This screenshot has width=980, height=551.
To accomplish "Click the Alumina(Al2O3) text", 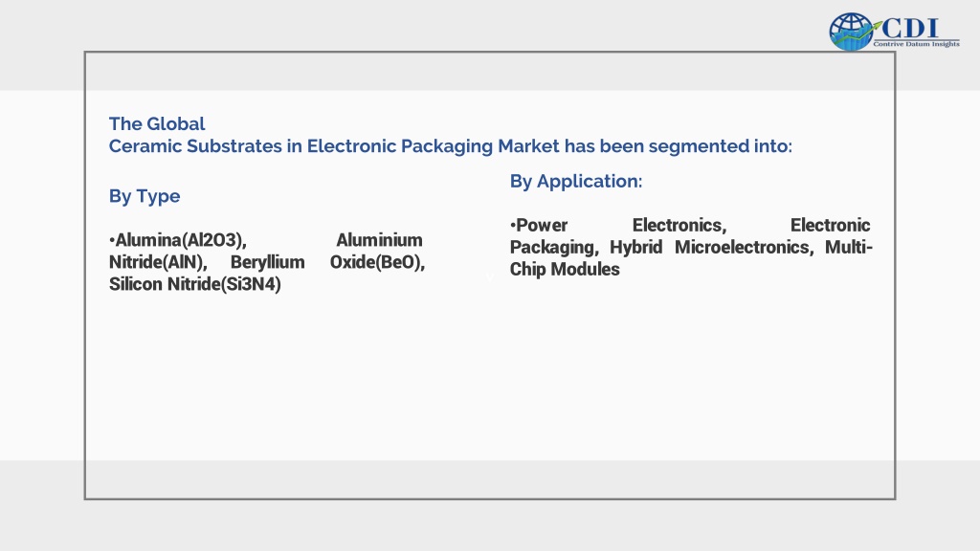I will coord(181,240).
